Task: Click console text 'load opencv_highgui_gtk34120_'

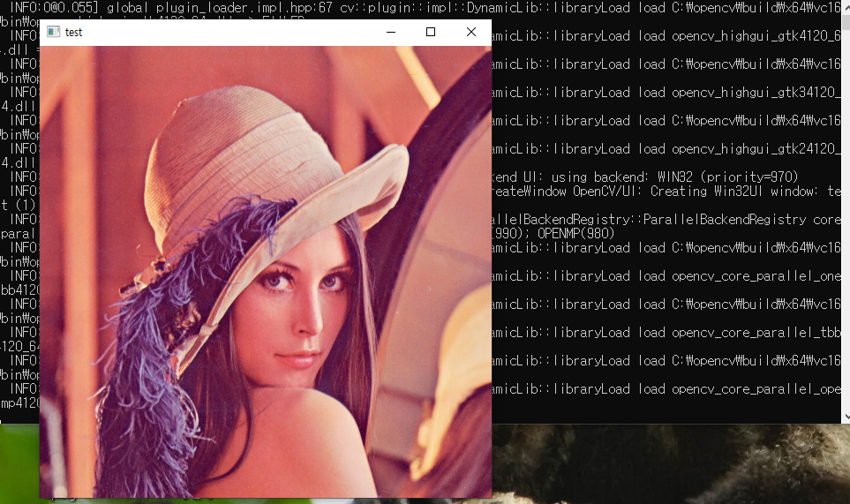Action: click(x=740, y=93)
